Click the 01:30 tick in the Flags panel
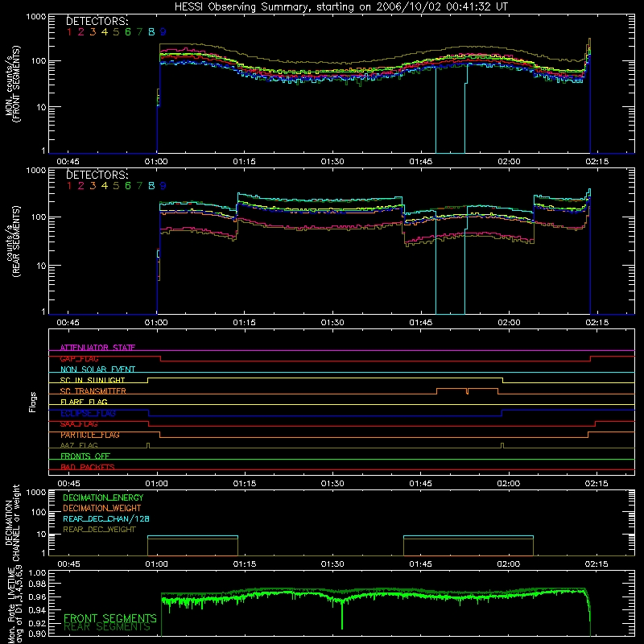Viewport: 644px width, 644px height. point(332,484)
